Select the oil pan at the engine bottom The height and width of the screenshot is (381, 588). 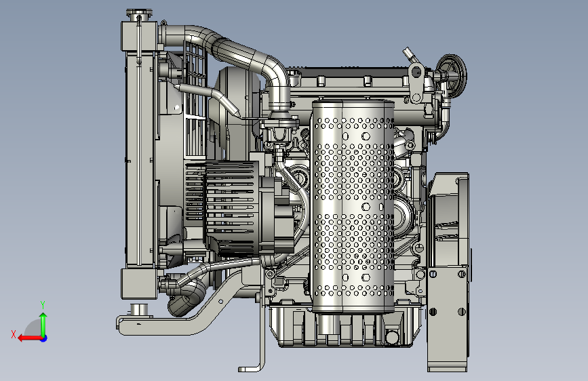click(345, 326)
